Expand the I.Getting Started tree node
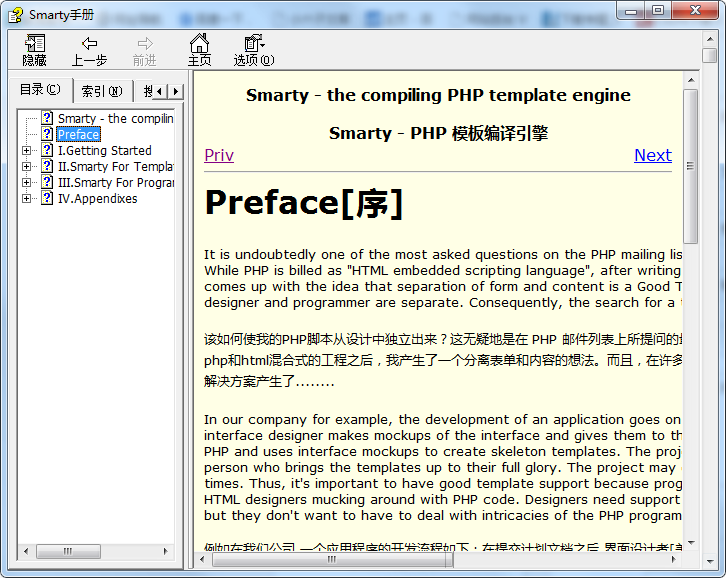This screenshot has height=578, width=726. pyautogui.click(x=27, y=151)
